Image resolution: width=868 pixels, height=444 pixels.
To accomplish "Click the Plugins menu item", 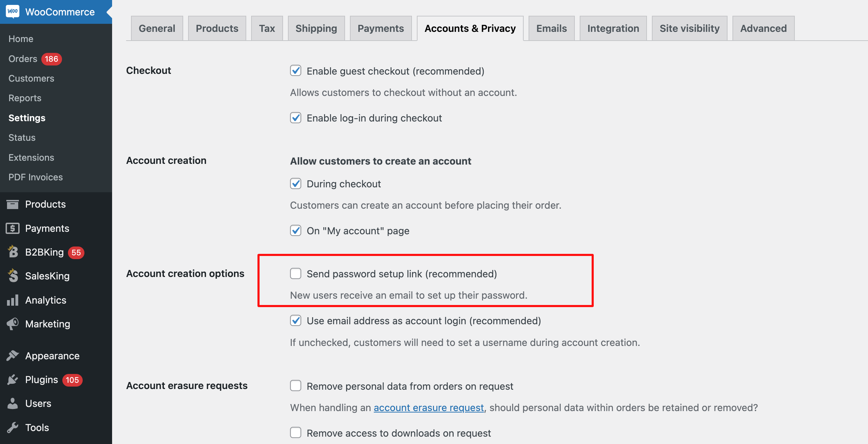I will point(42,380).
